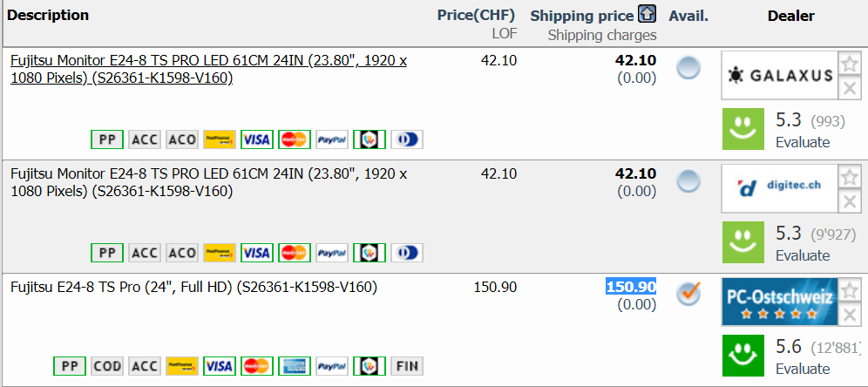Sort the list by the Price(CHF) header
Image resolution: width=868 pixels, height=387 pixels.
(476, 16)
